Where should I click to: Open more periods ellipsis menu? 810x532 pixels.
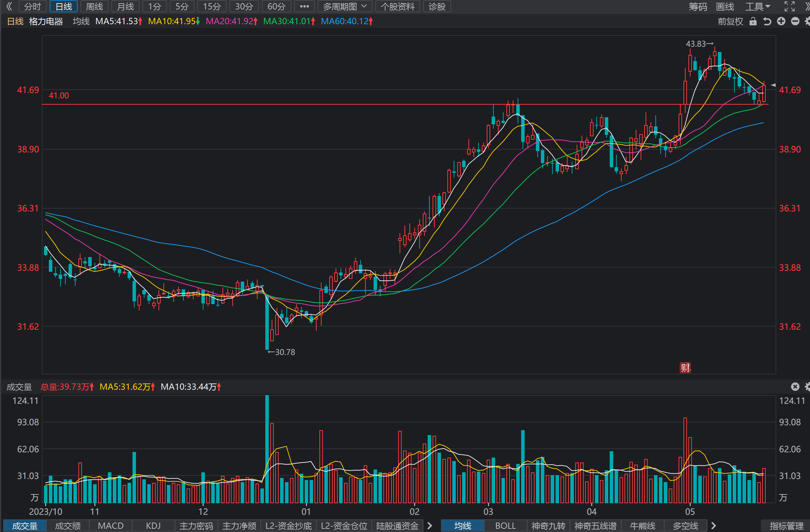click(304, 6)
